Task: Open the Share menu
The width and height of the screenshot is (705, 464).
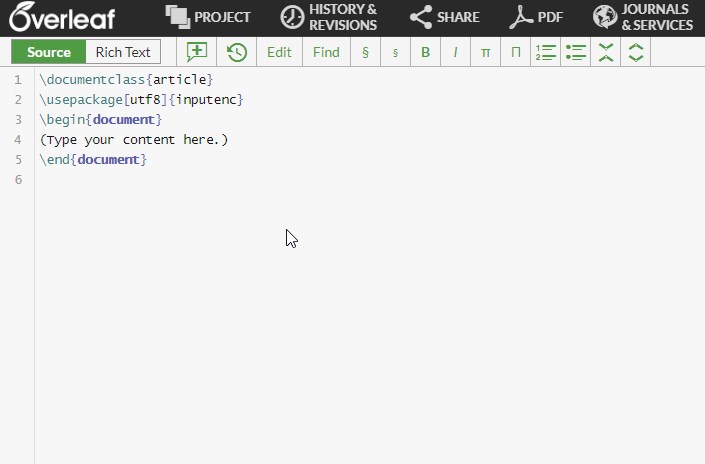Action: (444, 17)
